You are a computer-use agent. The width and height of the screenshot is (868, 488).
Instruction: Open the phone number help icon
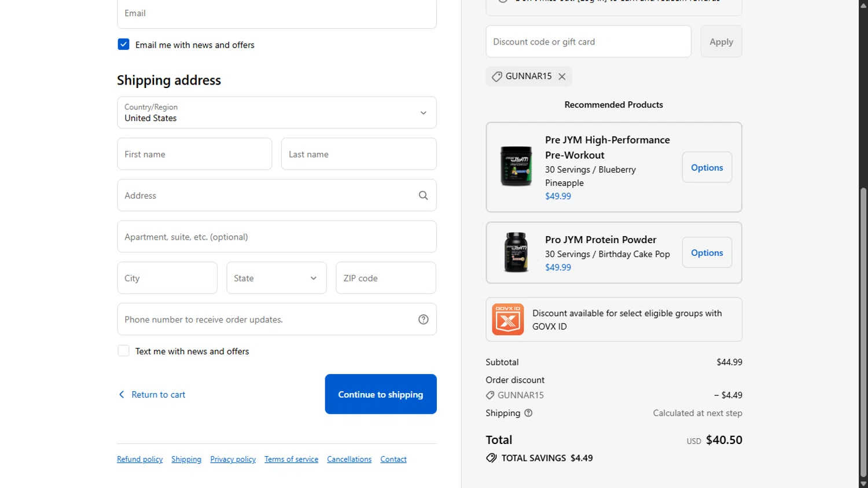tap(424, 320)
